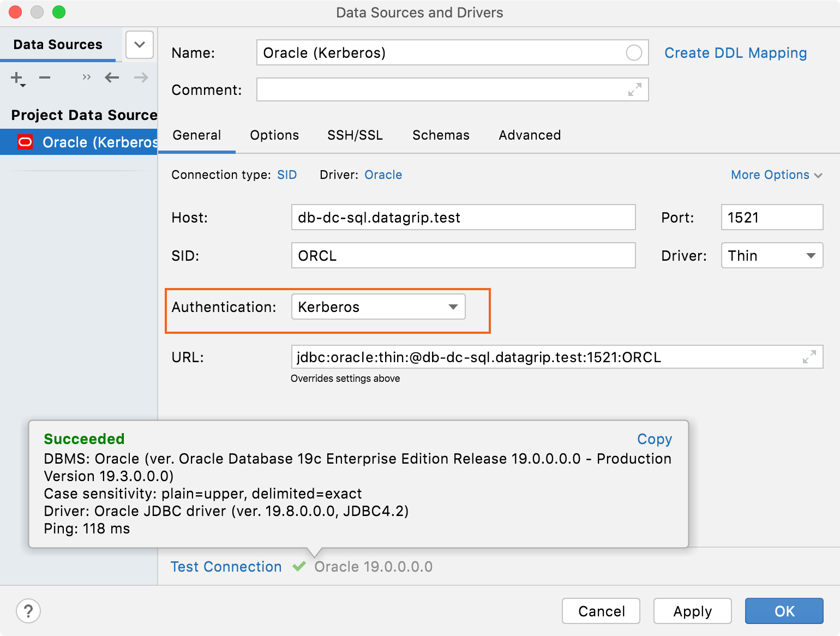Add a new data source with the plus icon

(x=16, y=78)
